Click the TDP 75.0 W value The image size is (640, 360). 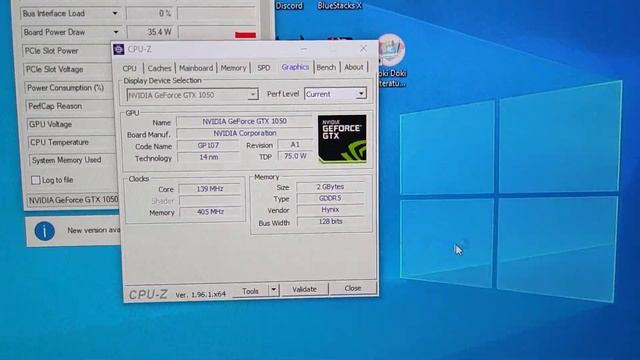pyautogui.click(x=295, y=156)
